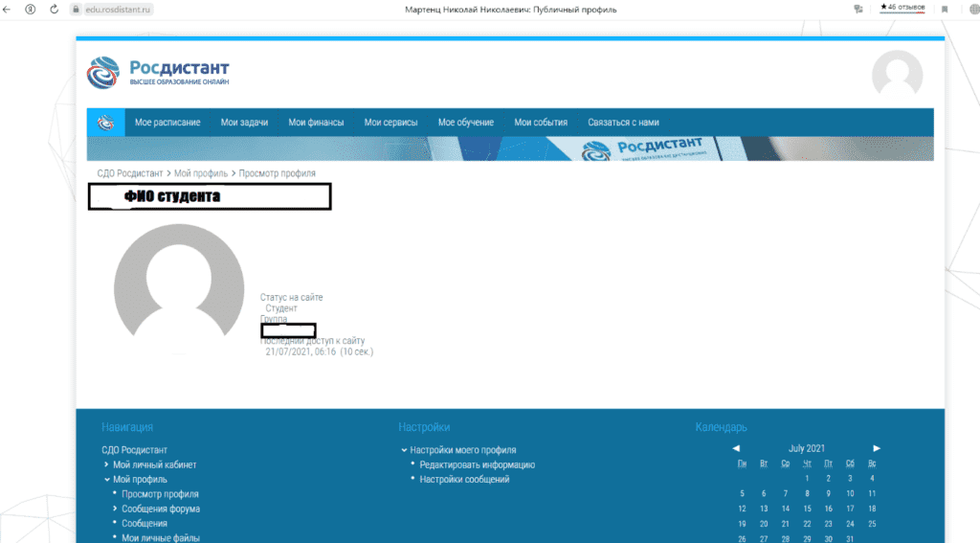This screenshot has height=543, width=980.
Task: Click the bookmark icon in the browser bar
Action: point(944,9)
